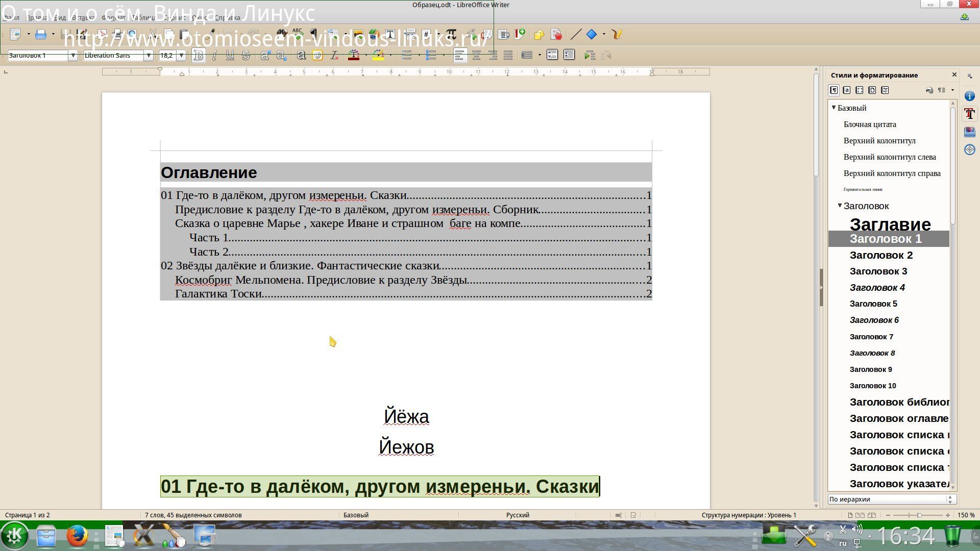Clear direct formatting icon
This screenshot has width=980, height=551.
334,55
